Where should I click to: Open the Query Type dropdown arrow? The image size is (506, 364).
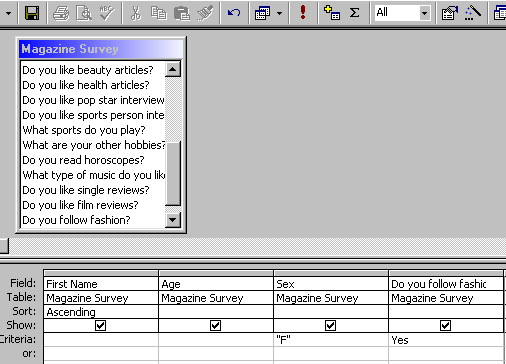pyautogui.click(x=280, y=13)
